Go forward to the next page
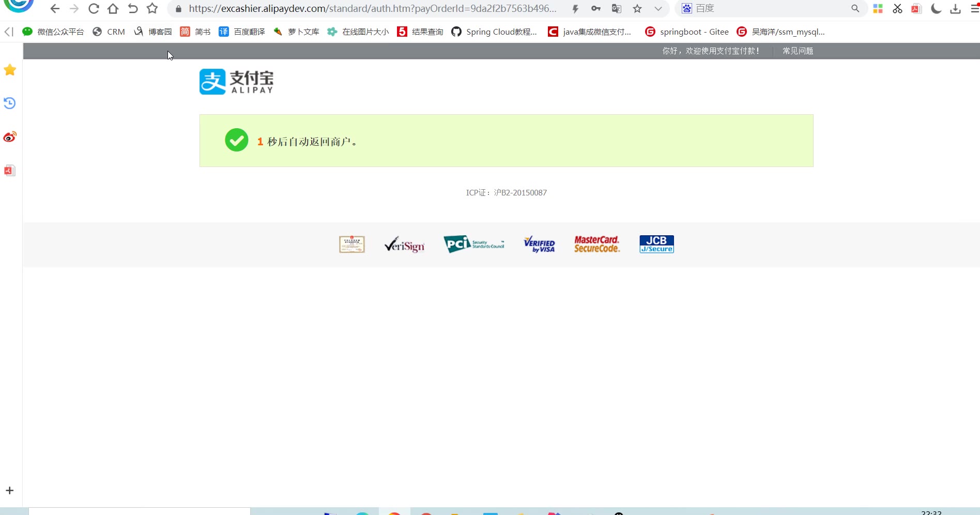Viewport: 980px width, 515px height. pyautogui.click(x=74, y=9)
